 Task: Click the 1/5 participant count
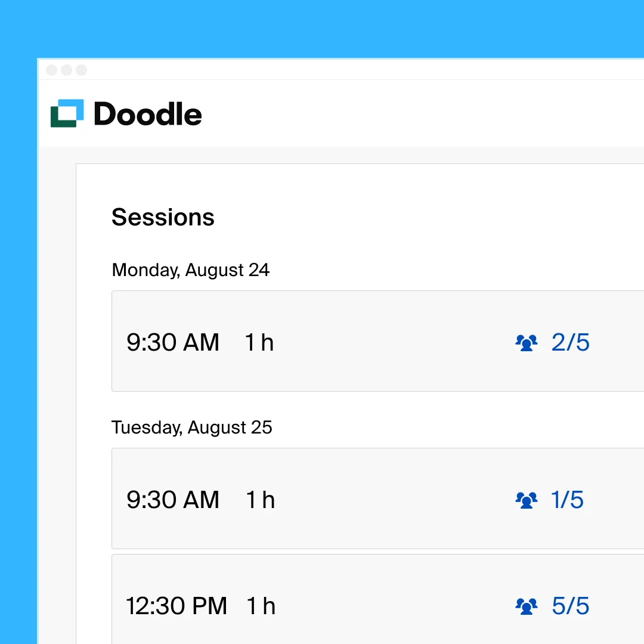(x=568, y=500)
